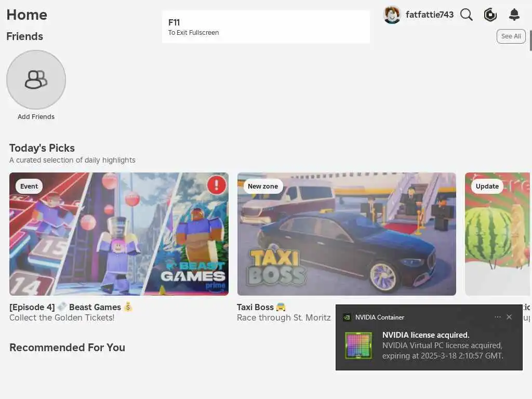Click the Friends section heading

25,36
